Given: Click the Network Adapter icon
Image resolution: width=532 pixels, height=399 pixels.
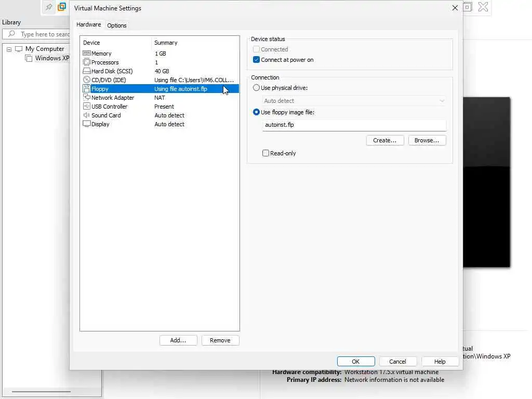Looking at the screenshot, I should pos(87,97).
